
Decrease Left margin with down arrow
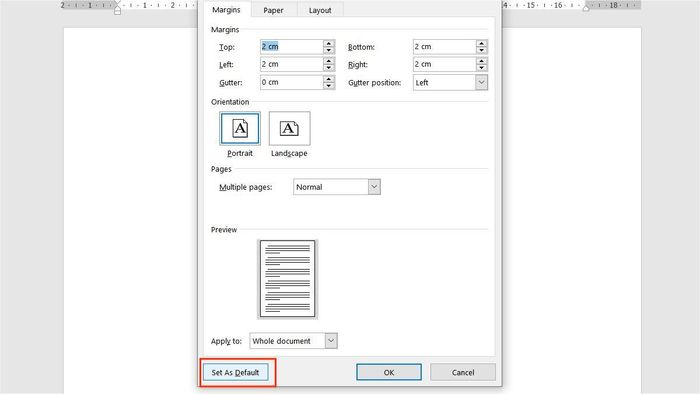(329, 68)
